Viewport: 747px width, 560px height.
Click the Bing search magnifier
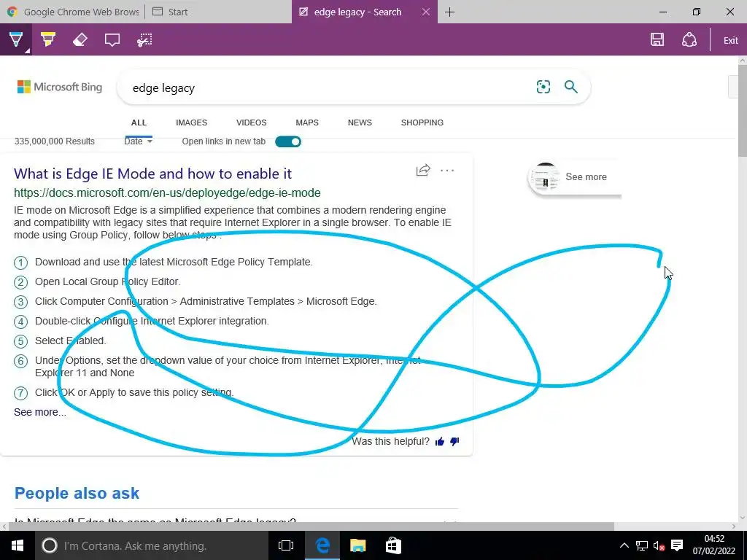pos(570,87)
